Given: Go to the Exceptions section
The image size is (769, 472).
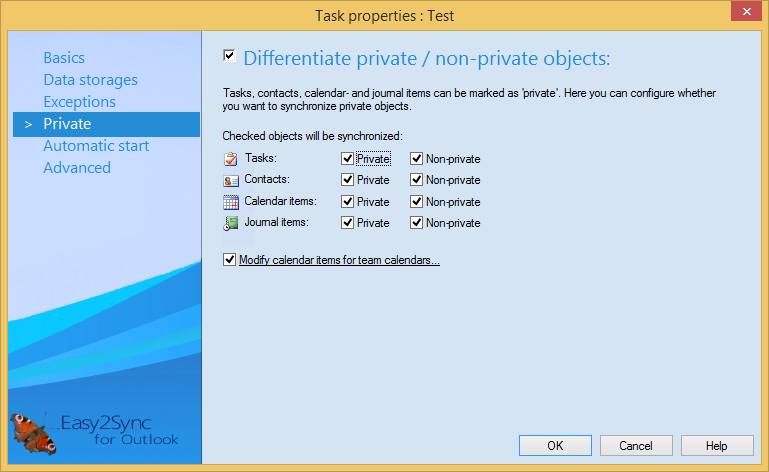Looking at the screenshot, I should pos(79,102).
